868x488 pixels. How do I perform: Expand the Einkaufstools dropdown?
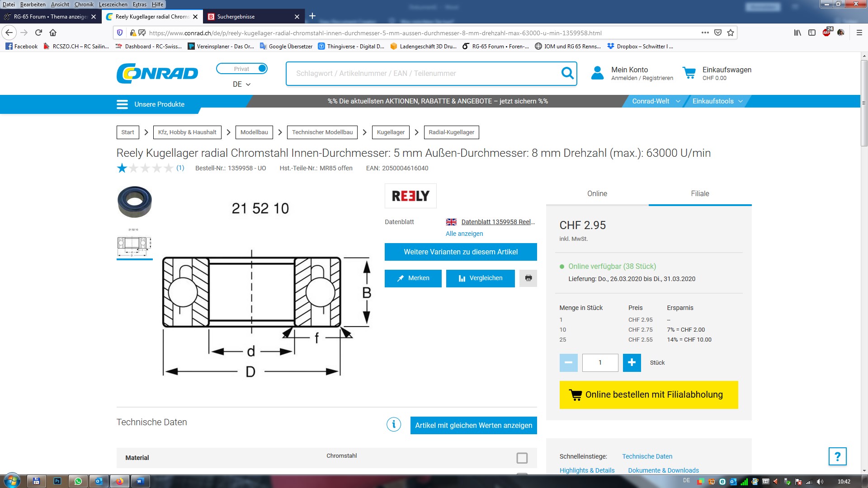tap(717, 101)
